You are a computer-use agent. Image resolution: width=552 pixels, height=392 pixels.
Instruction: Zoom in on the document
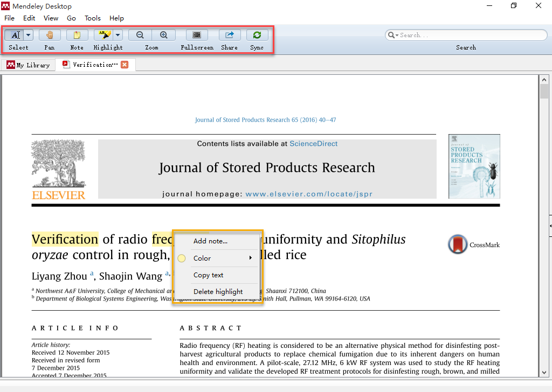163,34
